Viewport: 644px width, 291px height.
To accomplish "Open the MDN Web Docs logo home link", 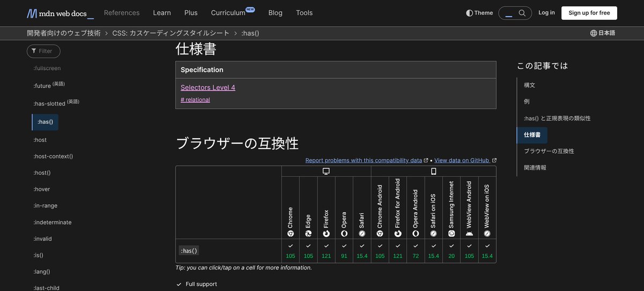I will point(61,13).
